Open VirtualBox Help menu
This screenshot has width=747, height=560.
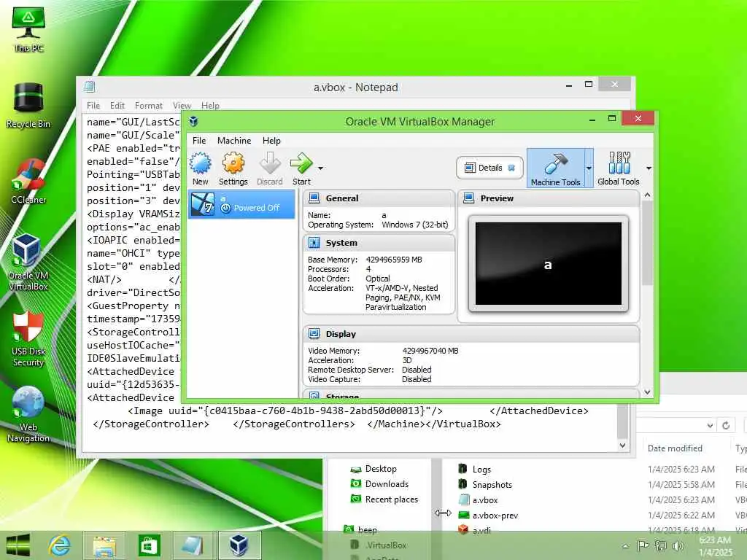pos(271,141)
